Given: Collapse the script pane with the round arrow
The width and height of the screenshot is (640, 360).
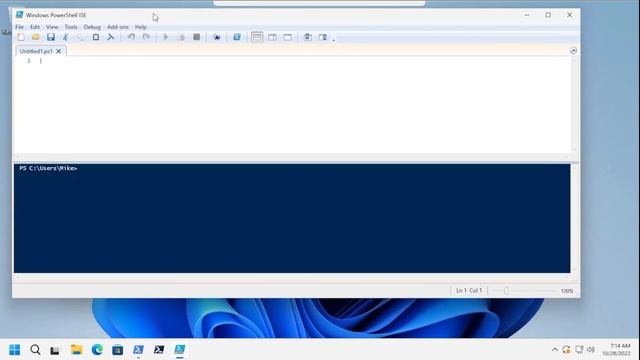Looking at the screenshot, I should click(573, 51).
